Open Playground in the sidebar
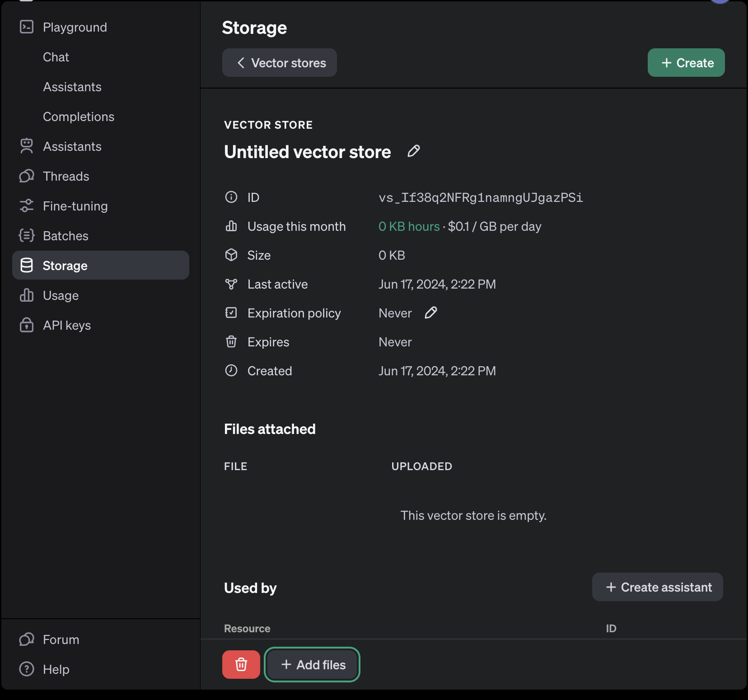The width and height of the screenshot is (748, 700). point(75,27)
